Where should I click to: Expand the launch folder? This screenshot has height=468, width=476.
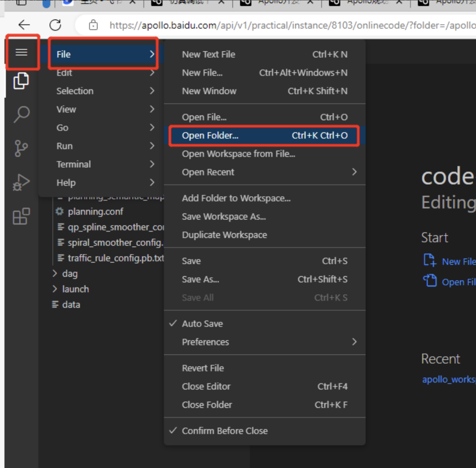[75, 289]
